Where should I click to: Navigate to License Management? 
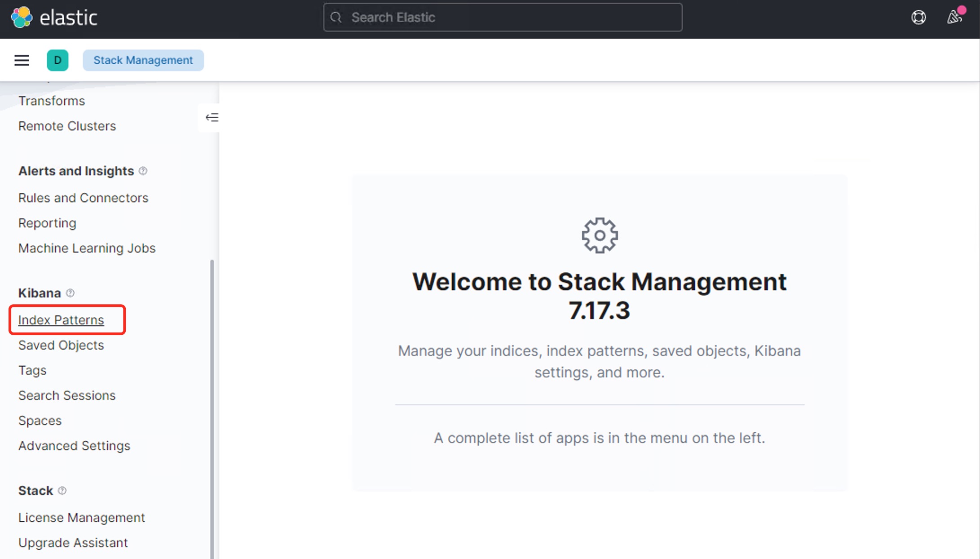coord(81,518)
